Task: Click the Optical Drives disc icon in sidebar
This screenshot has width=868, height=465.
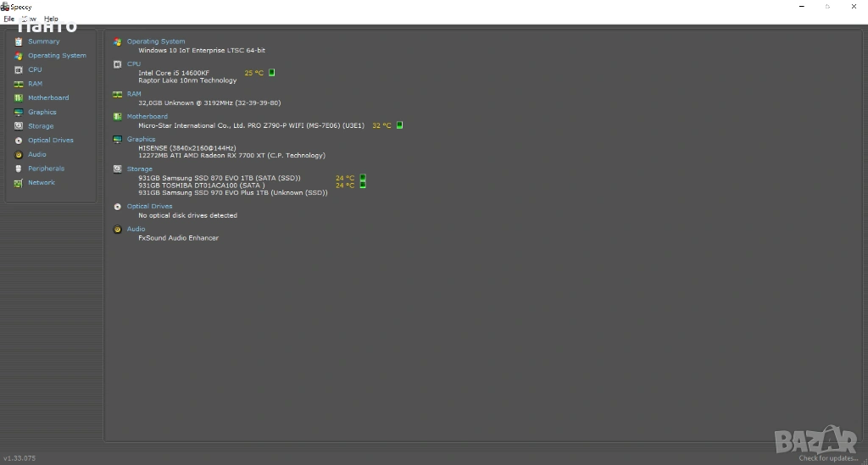Action: tap(19, 141)
